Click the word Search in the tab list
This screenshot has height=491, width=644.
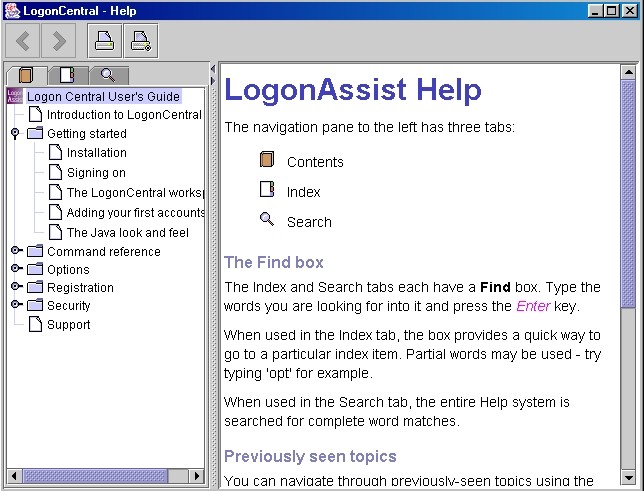(309, 222)
